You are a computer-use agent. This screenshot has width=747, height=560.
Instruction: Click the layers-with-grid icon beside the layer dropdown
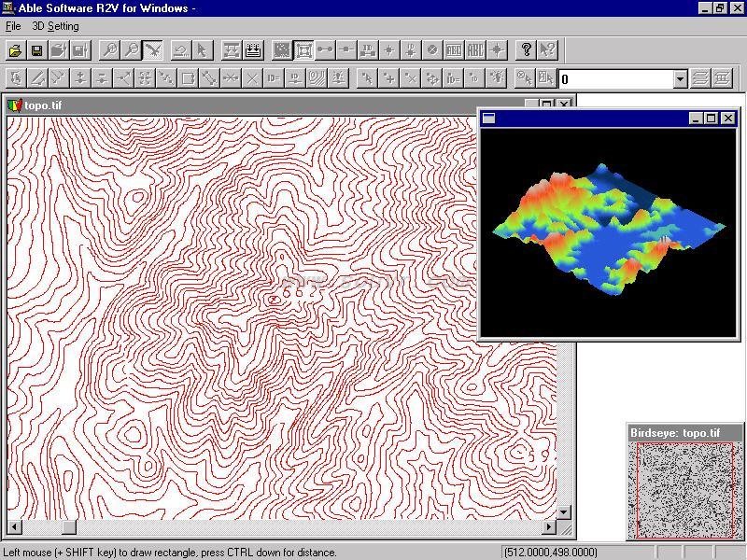tap(722, 78)
